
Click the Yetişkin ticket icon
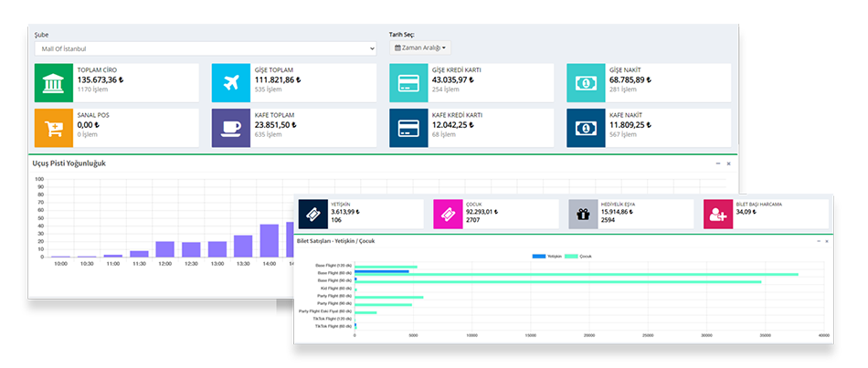(x=312, y=214)
